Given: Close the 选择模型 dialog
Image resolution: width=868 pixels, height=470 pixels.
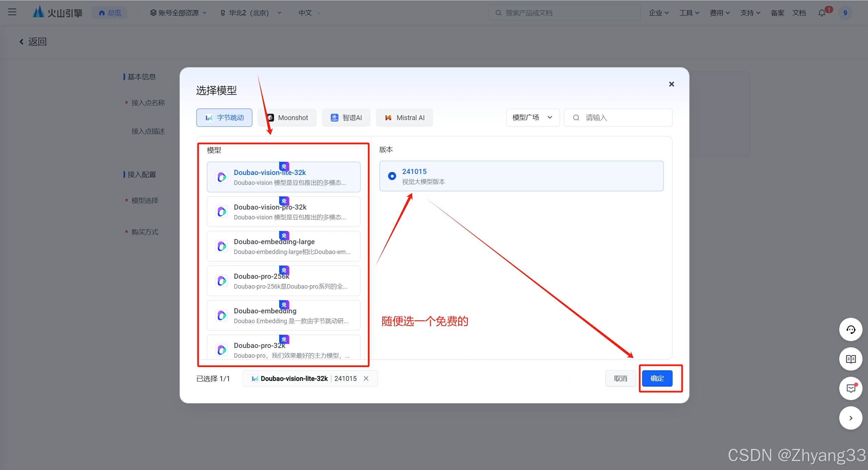Looking at the screenshot, I should (671, 84).
